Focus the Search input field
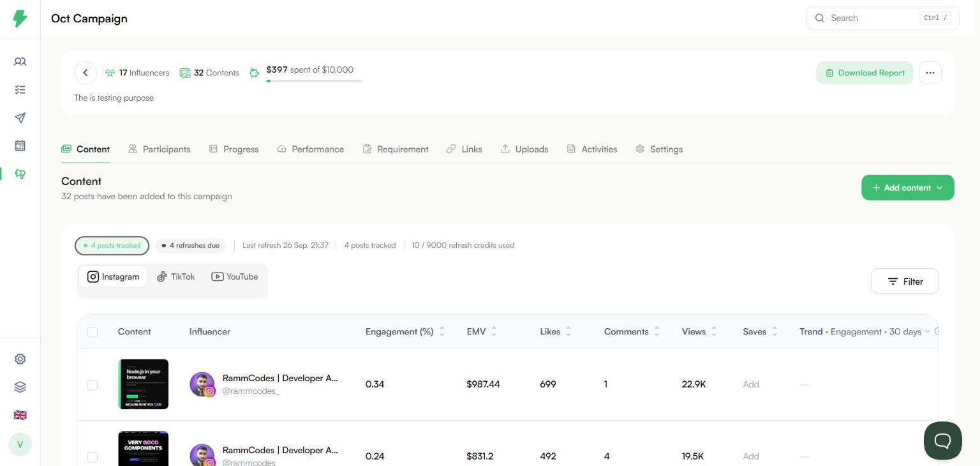Viewport: 980px width, 466px height. (883, 18)
